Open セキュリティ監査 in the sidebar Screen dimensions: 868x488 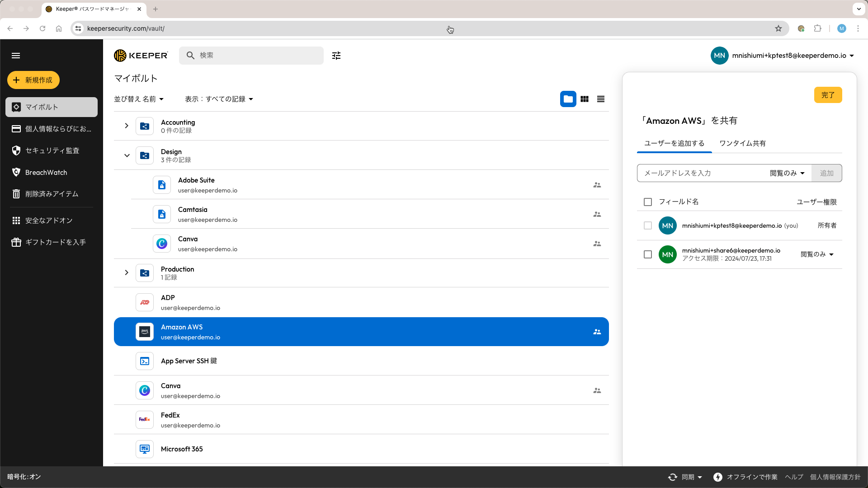coord(52,150)
